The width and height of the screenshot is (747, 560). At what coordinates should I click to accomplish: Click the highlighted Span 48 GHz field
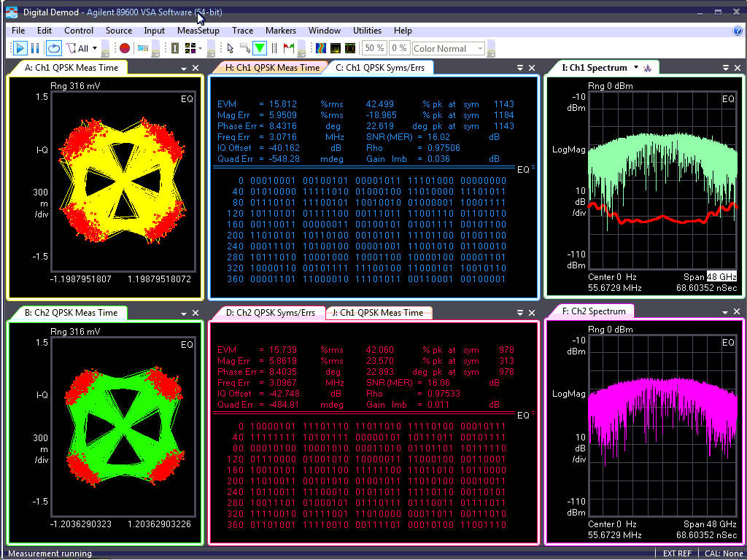point(721,276)
